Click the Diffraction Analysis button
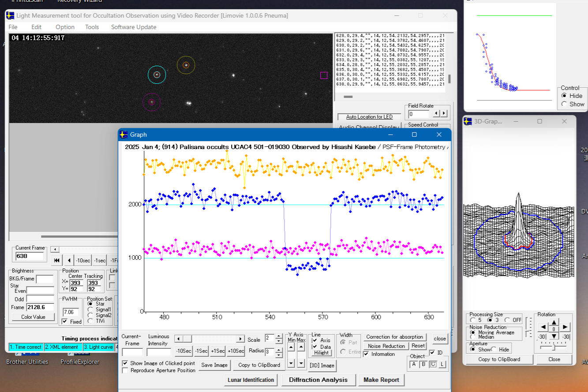The height and width of the screenshot is (392, 588). point(318,380)
